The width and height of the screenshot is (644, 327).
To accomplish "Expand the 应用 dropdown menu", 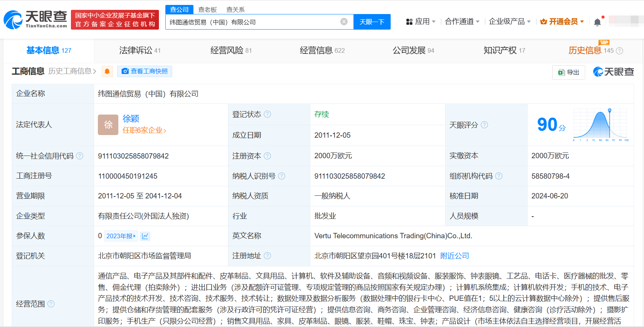I will coord(421,22).
